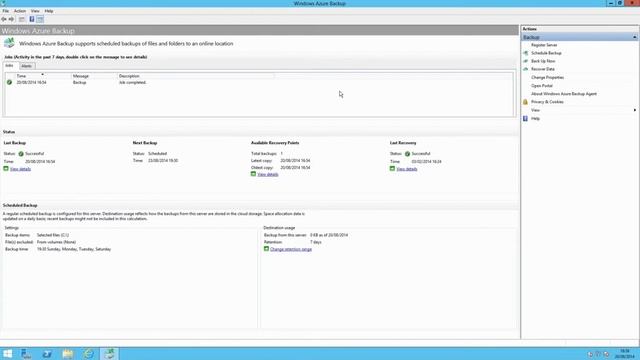Open the View menu in menu bar

pyautogui.click(x=35, y=11)
